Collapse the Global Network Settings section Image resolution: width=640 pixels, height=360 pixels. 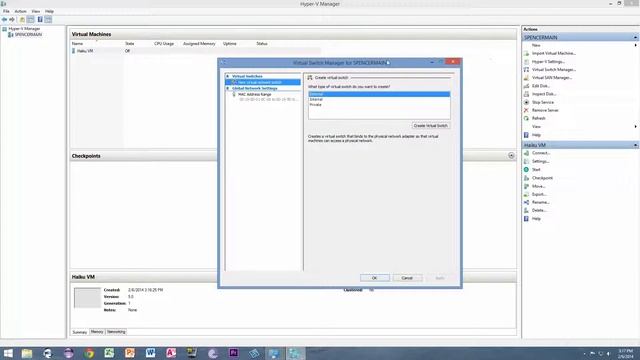[228, 88]
